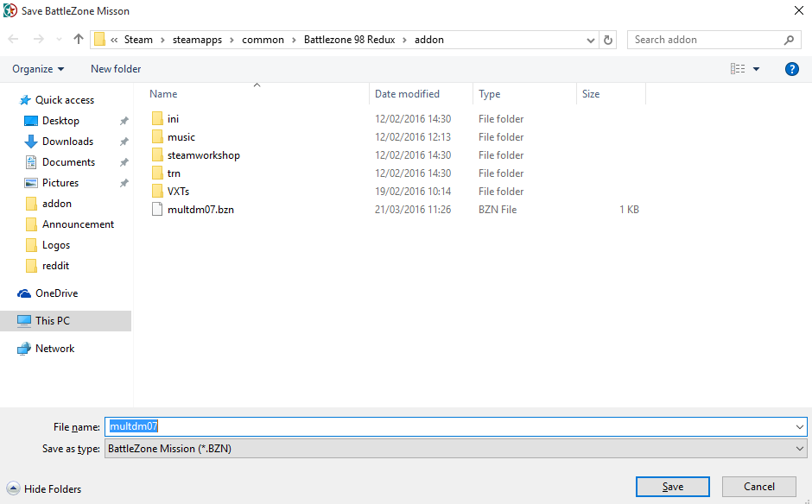Click 21/03/2016 11:26 date cell

(413, 210)
